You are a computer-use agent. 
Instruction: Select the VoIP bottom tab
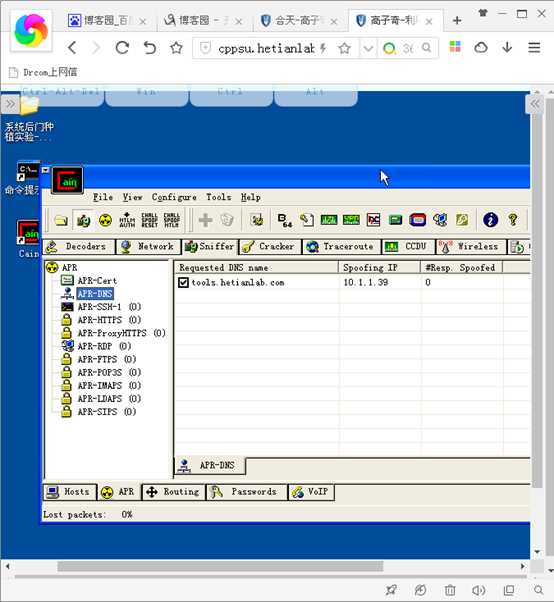(311, 492)
